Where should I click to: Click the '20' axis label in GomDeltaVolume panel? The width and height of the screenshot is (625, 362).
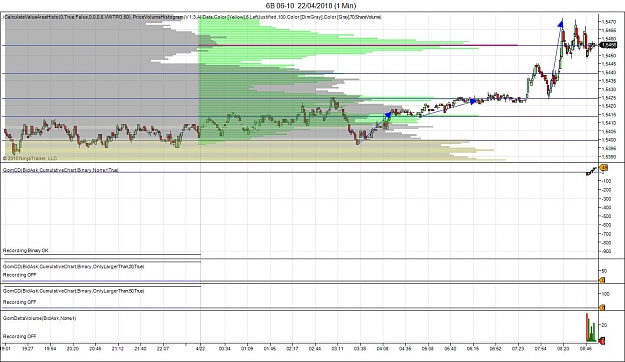pos(605,325)
